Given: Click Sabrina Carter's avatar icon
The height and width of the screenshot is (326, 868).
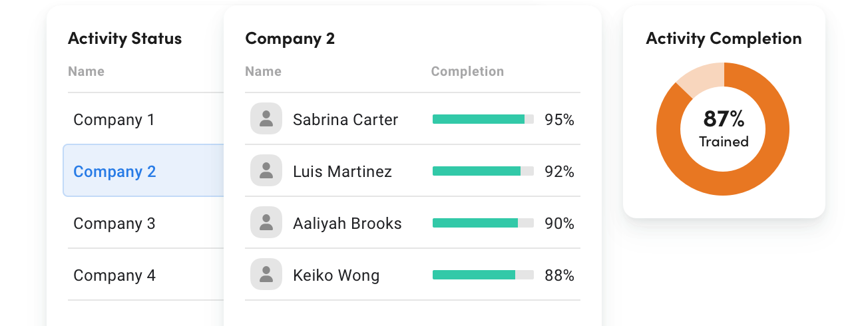Looking at the screenshot, I should tap(266, 119).
